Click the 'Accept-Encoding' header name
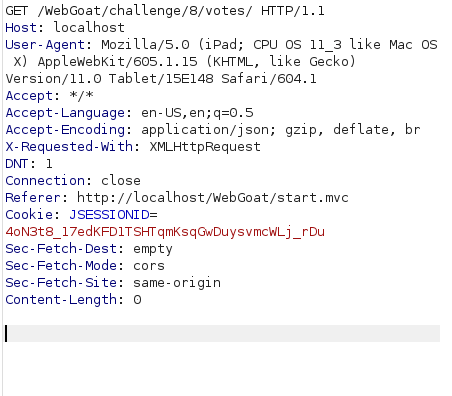This screenshot has height=396, width=452. coord(65,130)
